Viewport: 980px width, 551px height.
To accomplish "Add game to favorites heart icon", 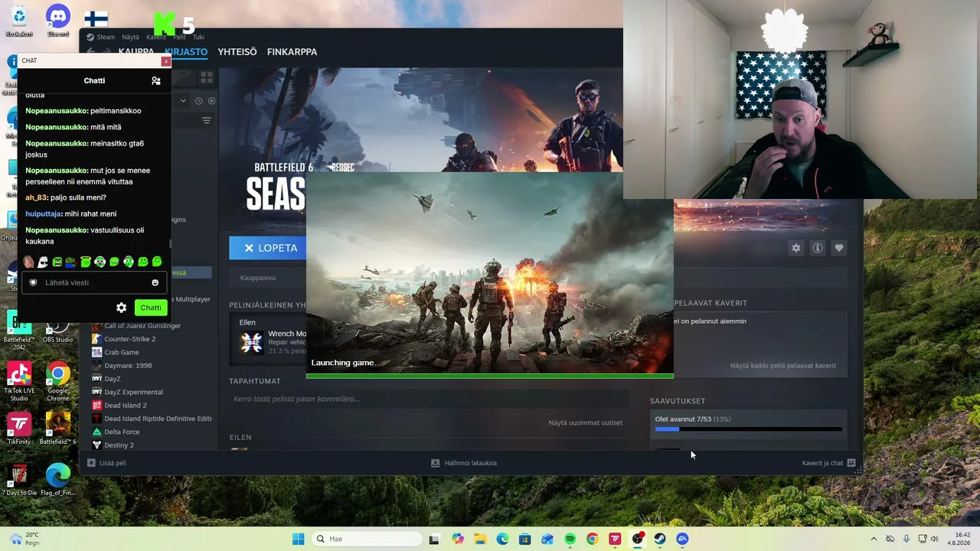I will (839, 248).
